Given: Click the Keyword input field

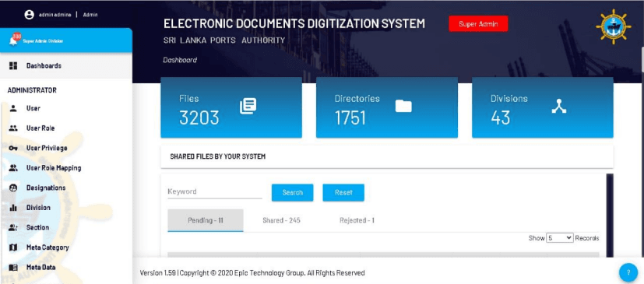Looking at the screenshot, I should pyautogui.click(x=215, y=191).
